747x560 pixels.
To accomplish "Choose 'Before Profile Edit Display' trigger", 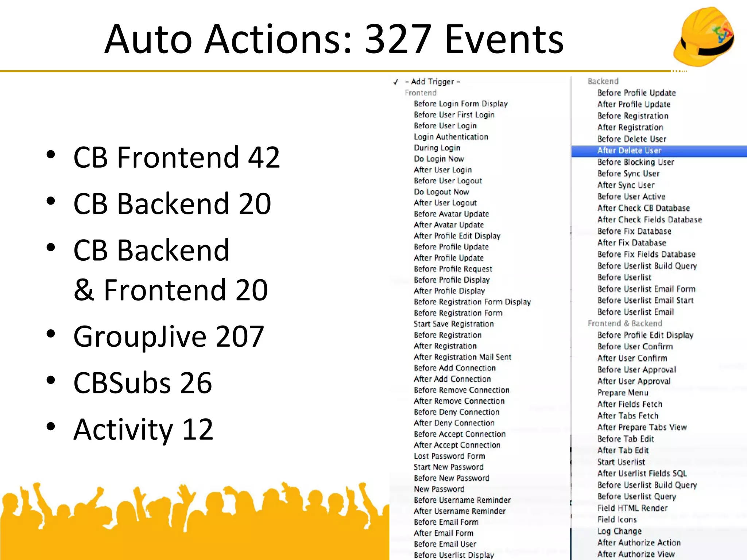I will point(645,335).
